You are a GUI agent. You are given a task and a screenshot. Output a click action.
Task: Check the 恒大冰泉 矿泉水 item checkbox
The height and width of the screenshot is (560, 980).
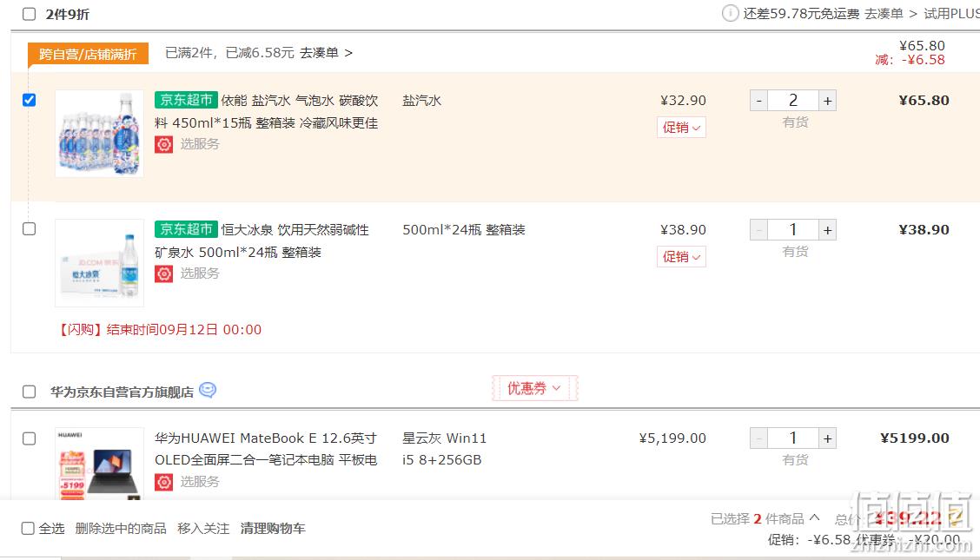pos(29,229)
